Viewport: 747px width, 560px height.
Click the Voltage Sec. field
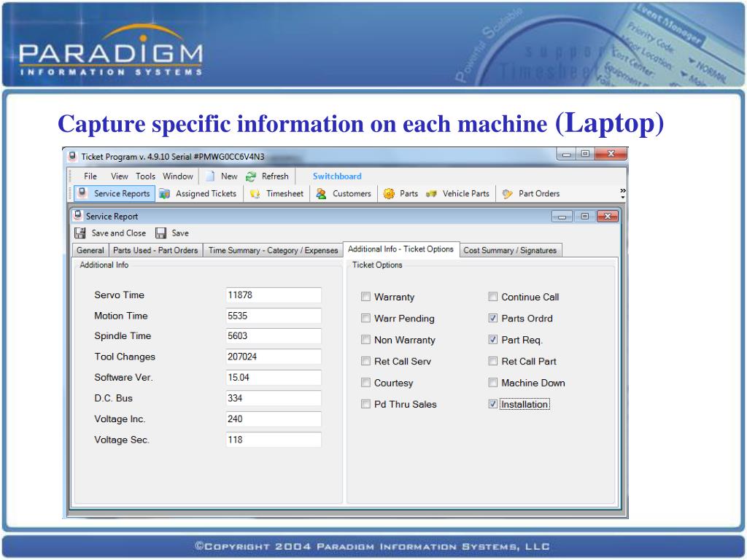274,440
